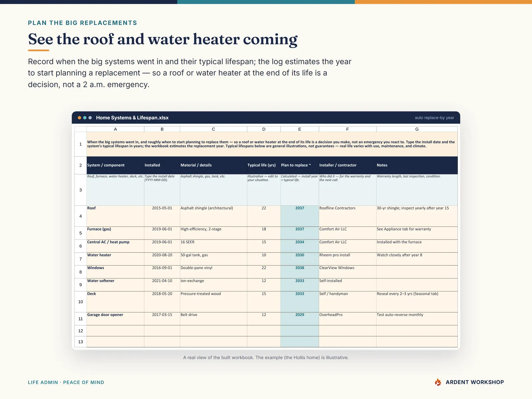This screenshot has width=532, height=399.
Task: Select the 'Water heater' cell
Action: pyautogui.click(x=115, y=259)
